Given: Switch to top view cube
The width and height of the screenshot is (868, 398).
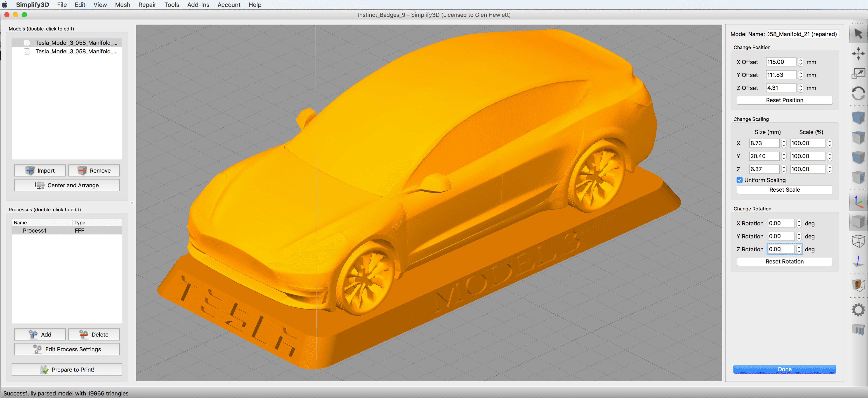Looking at the screenshot, I should point(858,138).
